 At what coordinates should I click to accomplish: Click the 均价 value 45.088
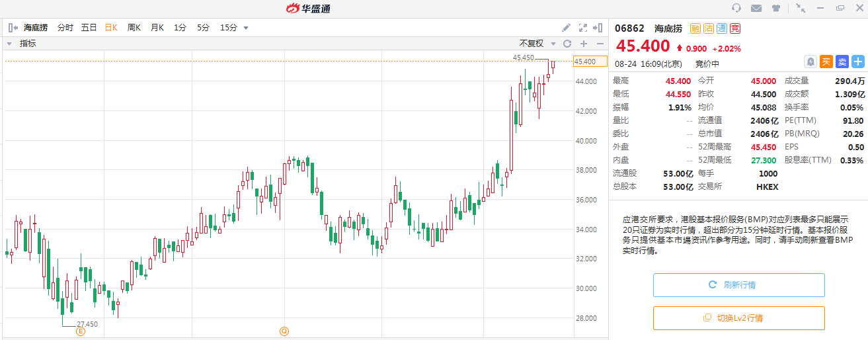(764, 107)
